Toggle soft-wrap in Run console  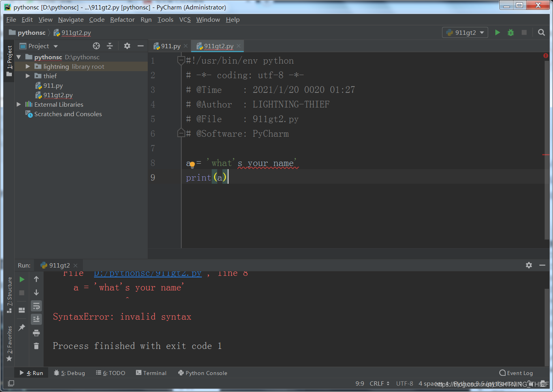(36, 306)
